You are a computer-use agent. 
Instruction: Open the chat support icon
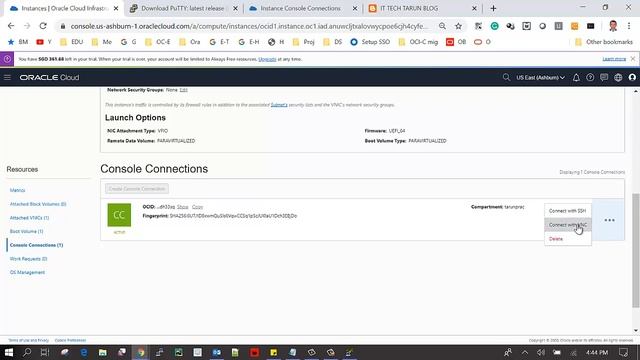604,78
